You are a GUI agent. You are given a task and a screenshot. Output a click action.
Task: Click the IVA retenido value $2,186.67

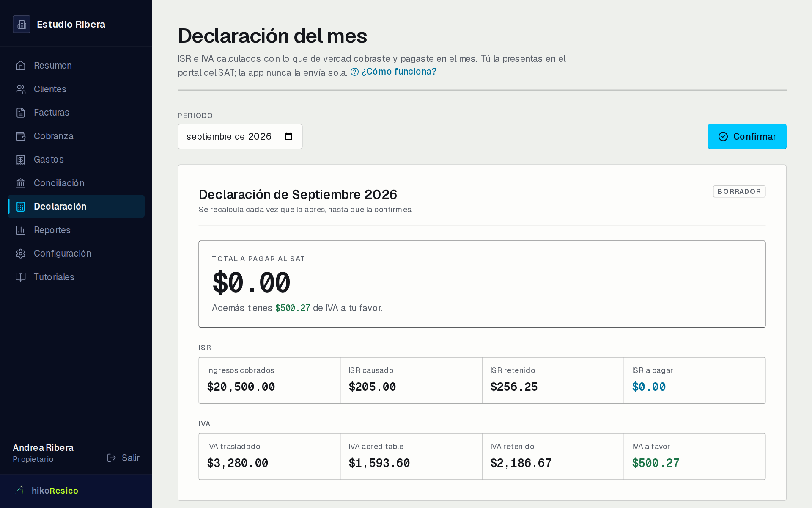pos(521,463)
